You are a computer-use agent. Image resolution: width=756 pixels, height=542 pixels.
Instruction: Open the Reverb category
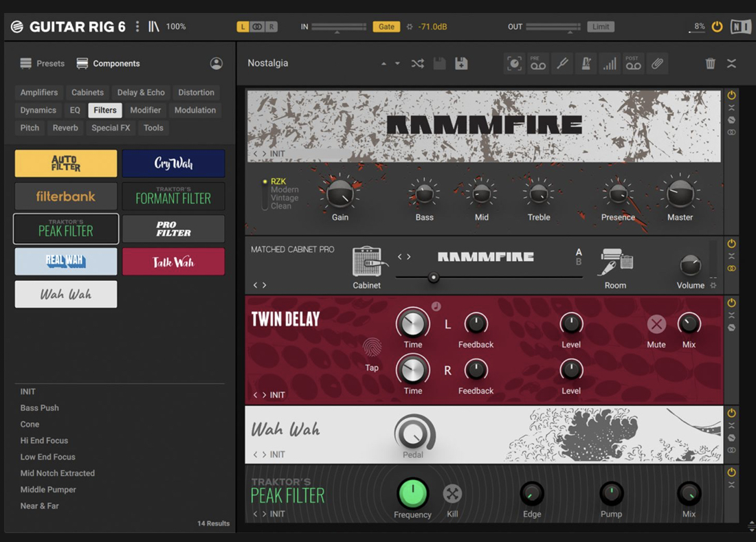[65, 128]
